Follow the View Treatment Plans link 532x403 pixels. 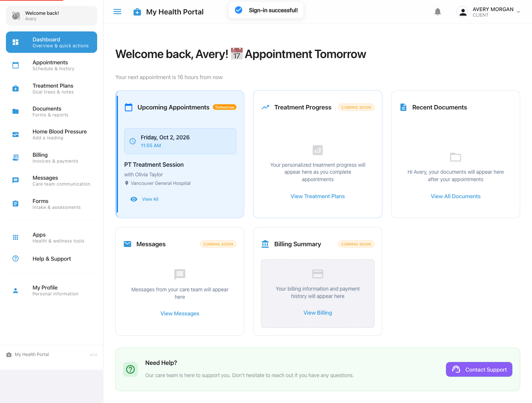(318, 196)
